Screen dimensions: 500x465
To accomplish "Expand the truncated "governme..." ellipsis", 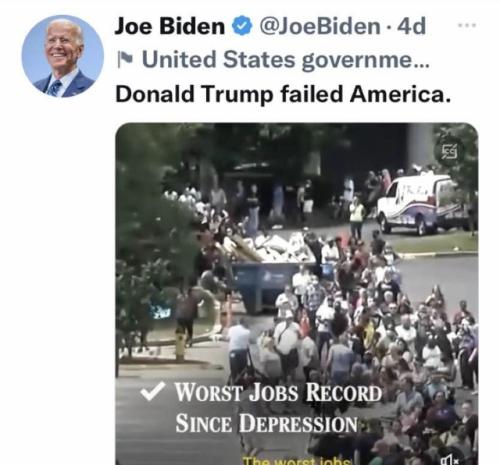I will click(x=421, y=64).
